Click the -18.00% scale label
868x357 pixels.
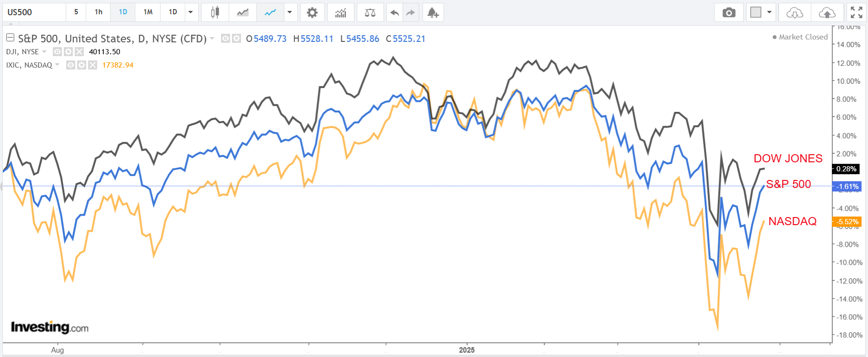click(850, 335)
